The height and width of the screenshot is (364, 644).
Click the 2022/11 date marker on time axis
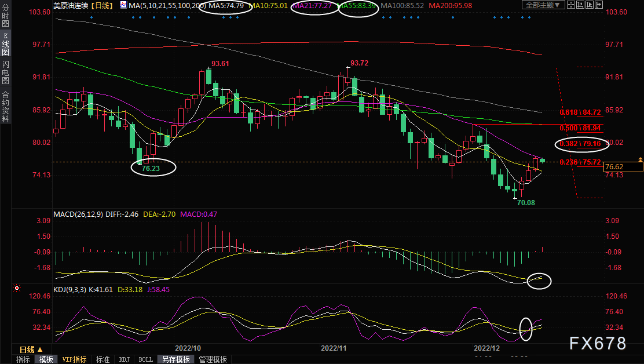(334, 348)
